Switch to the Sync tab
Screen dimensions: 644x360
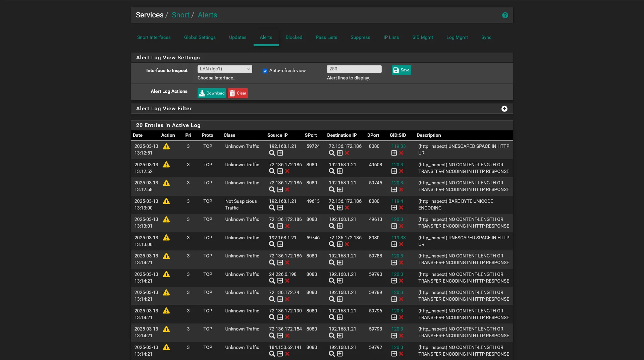[x=486, y=37]
